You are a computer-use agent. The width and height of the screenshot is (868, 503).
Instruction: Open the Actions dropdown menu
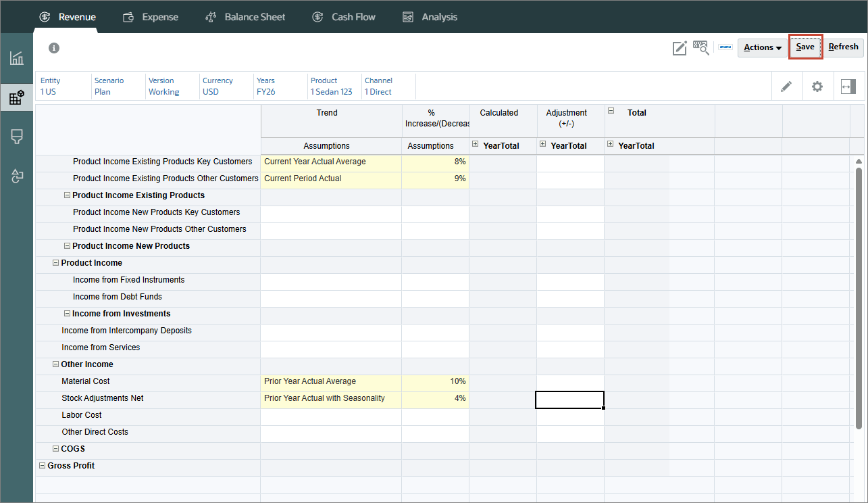tap(763, 47)
